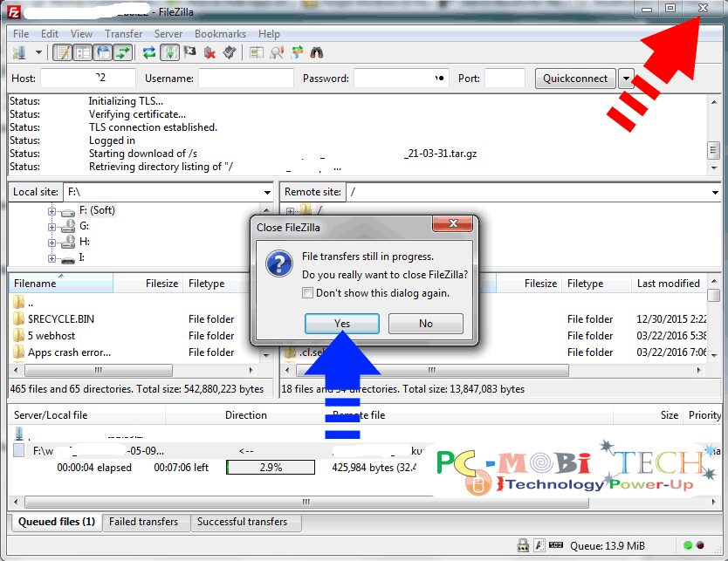Open the Transfer menu
This screenshot has height=561, width=728.
123,33
